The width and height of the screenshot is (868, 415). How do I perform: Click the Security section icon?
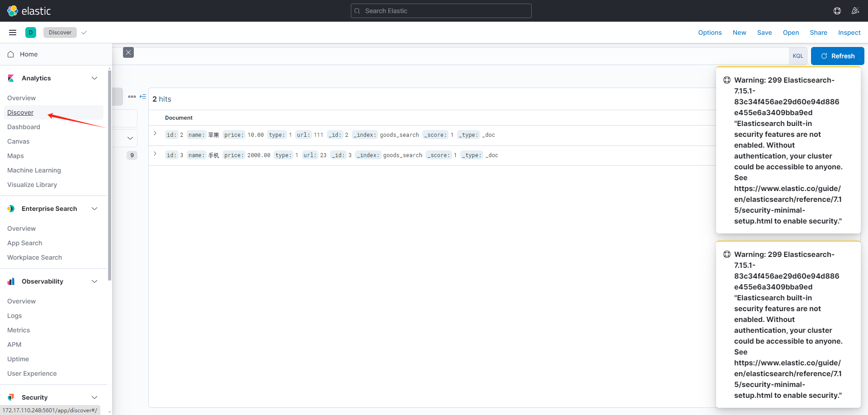pos(11,397)
